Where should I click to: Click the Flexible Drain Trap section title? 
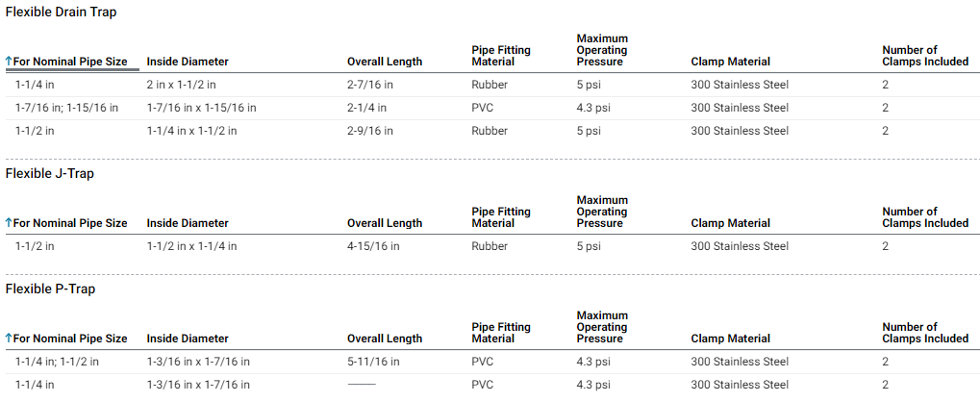(62, 13)
